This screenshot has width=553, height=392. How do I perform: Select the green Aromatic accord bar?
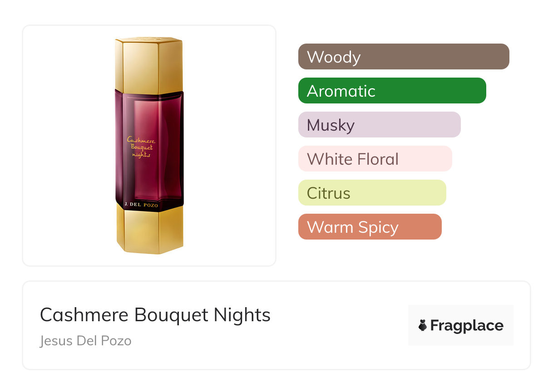(392, 91)
